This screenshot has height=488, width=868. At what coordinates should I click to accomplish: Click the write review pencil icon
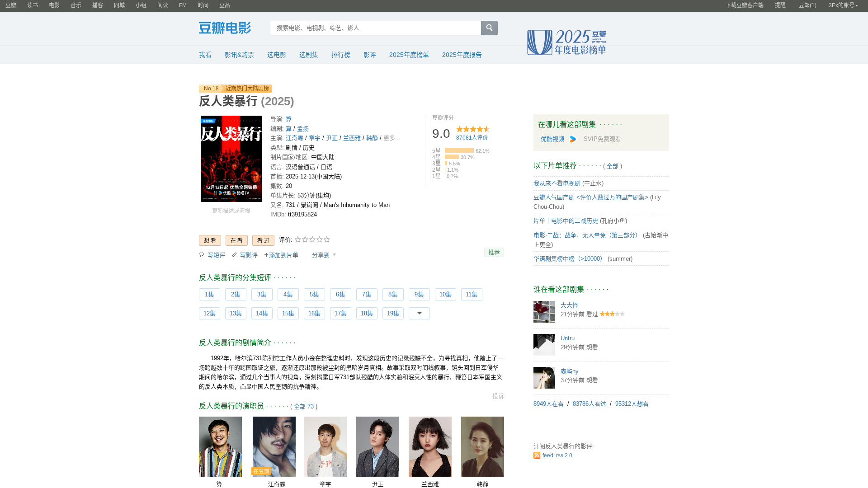[x=234, y=255]
